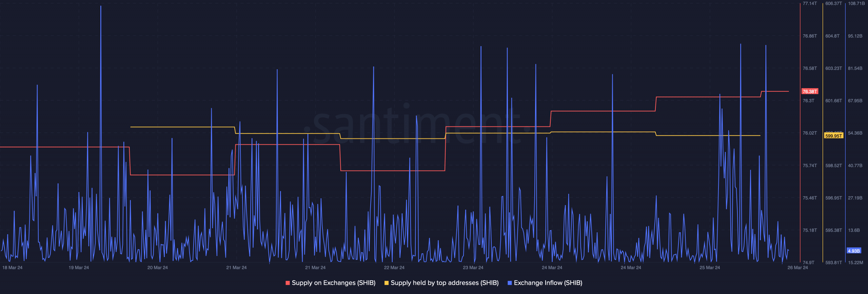Click the 19 Mar 24 date label
Screen dimensions: 868x294
tap(79, 268)
